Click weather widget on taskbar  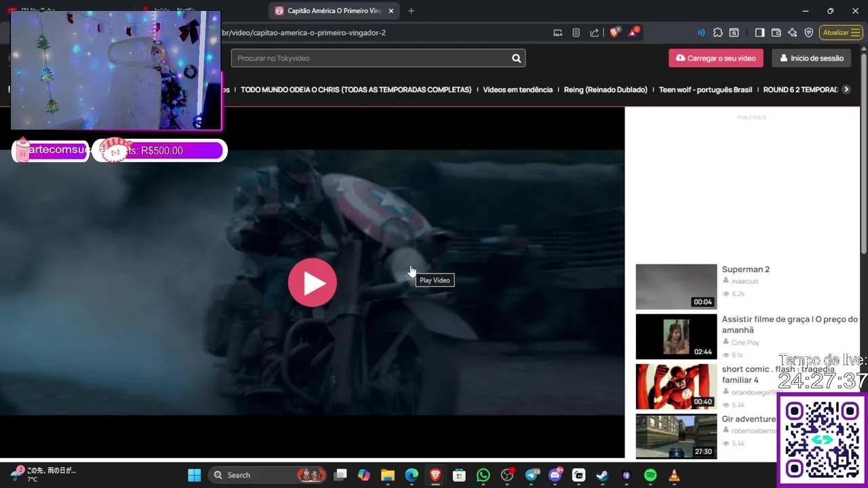click(44, 474)
